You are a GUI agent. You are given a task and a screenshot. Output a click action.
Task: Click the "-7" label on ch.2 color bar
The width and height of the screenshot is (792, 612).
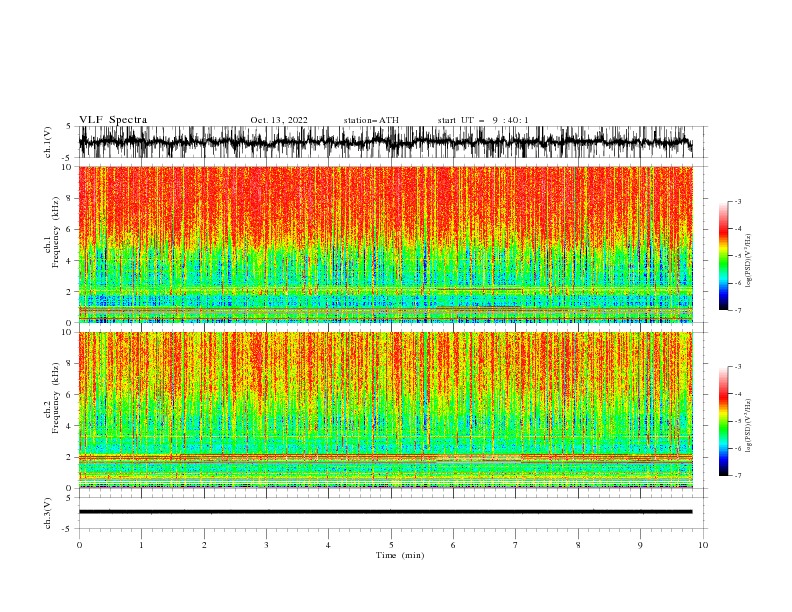[737, 476]
